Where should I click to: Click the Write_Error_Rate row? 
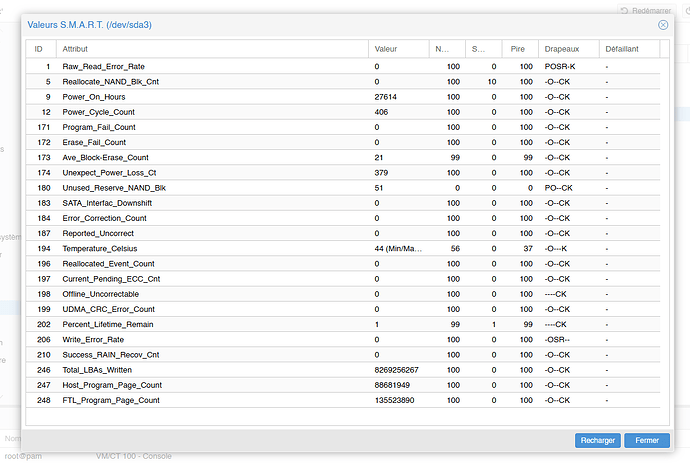click(92, 339)
